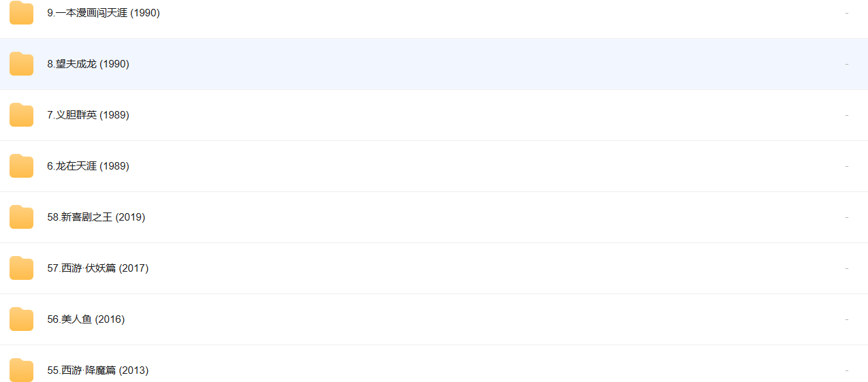The width and height of the screenshot is (868, 382).
Task: Click folder name 55.西游·降魔篇 (2013)
Action: [97, 370]
